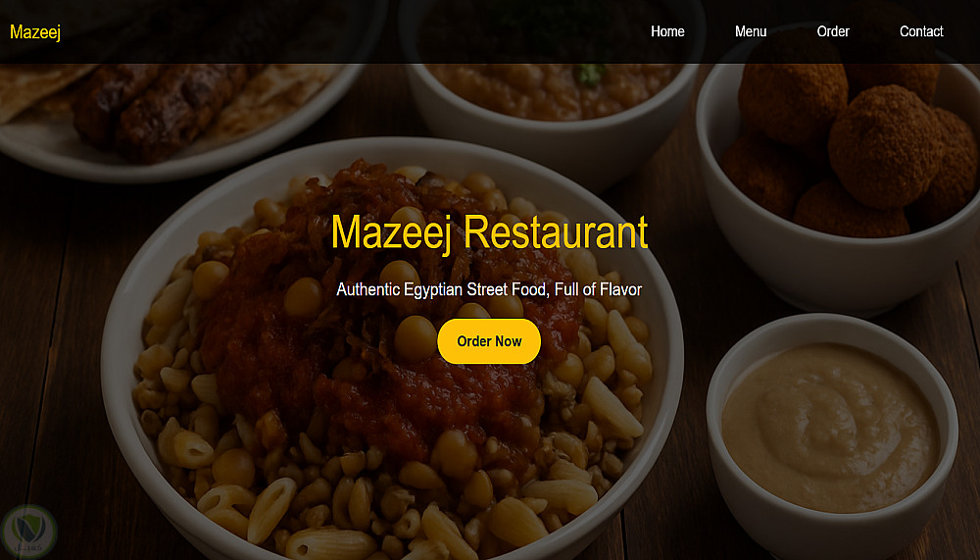The width and height of the screenshot is (980, 560).
Task: Click the Mazeej logo in the navbar
Action: pyautogui.click(x=35, y=32)
